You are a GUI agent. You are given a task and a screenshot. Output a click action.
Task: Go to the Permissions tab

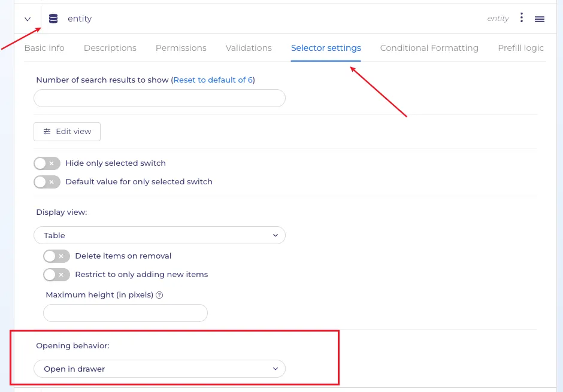coord(181,48)
